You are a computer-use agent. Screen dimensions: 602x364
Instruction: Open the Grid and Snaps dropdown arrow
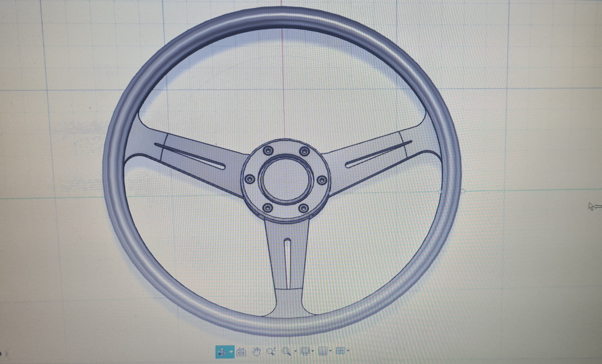(331, 351)
